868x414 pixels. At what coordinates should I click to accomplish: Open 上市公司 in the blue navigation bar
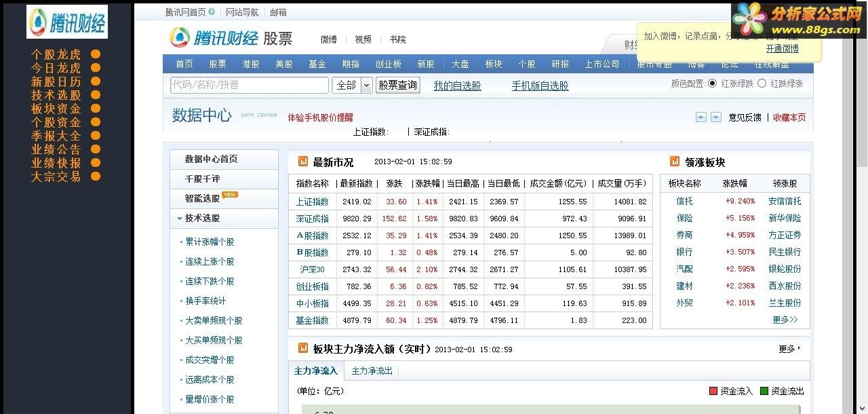pyautogui.click(x=602, y=64)
